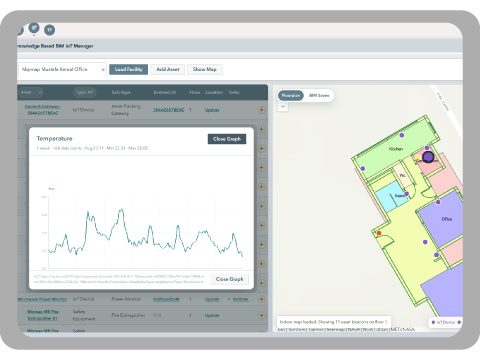Image resolution: width=480 pixels, height=360 pixels.
Task: Open the first row's Evolved ID link
Action: tap(169, 110)
